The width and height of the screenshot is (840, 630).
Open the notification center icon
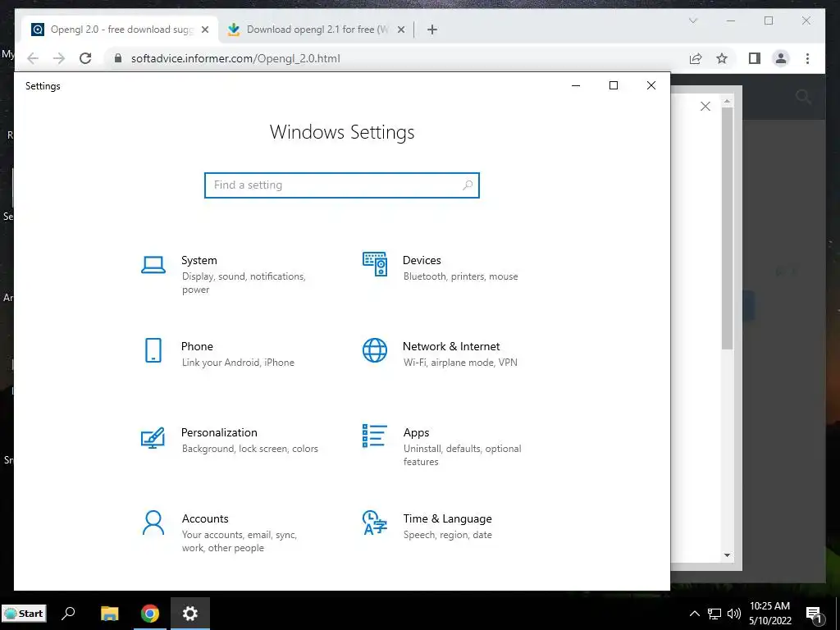[815, 614]
